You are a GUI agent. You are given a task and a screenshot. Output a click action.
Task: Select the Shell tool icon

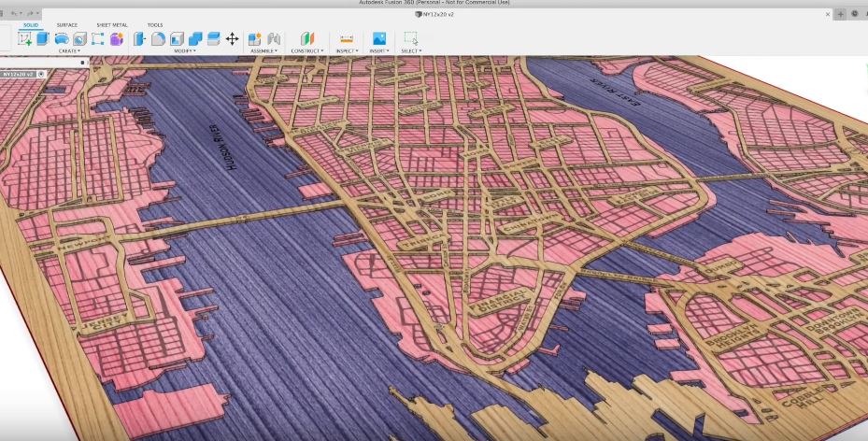(177, 38)
